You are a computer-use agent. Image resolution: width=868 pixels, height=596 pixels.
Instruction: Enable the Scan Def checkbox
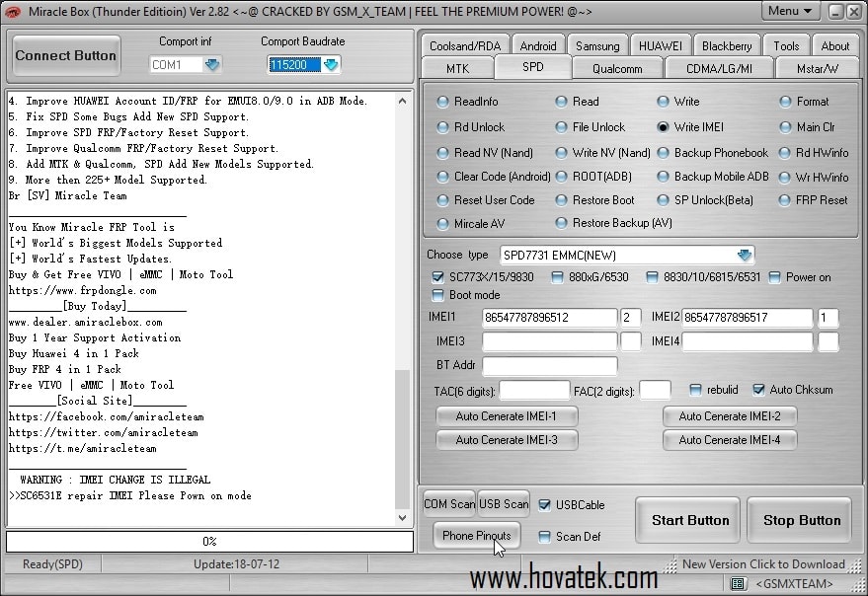click(x=545, y=537)
